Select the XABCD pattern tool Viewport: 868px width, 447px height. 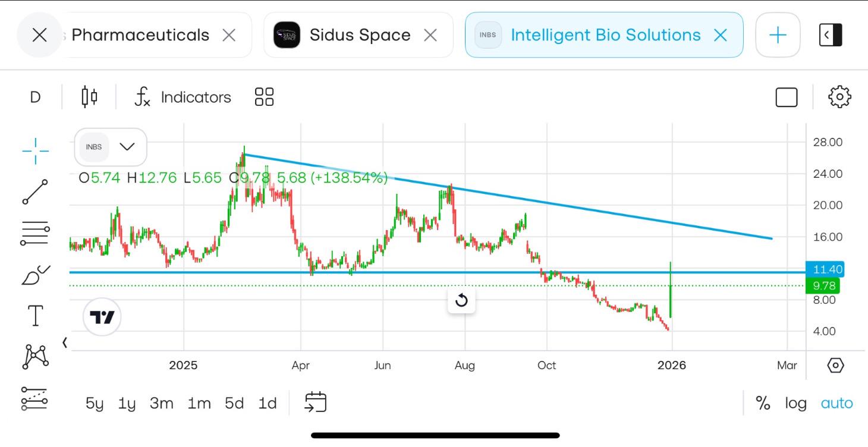coord(35,355)
